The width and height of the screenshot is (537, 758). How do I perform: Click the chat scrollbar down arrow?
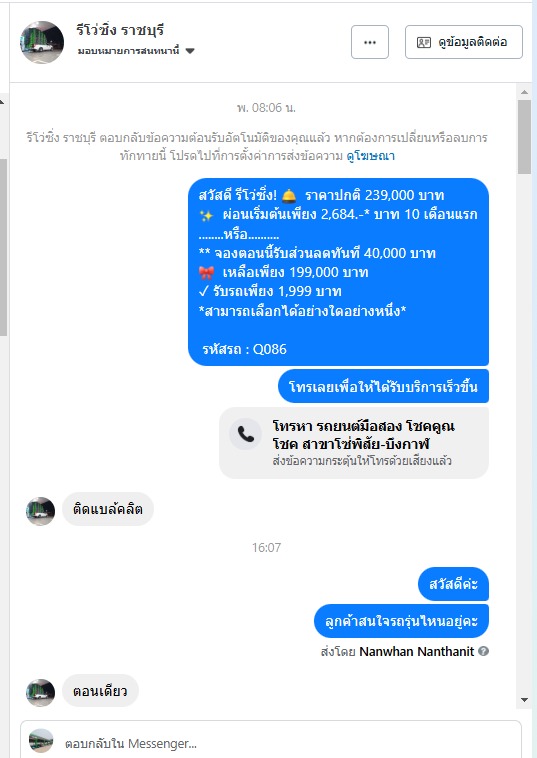524,700
